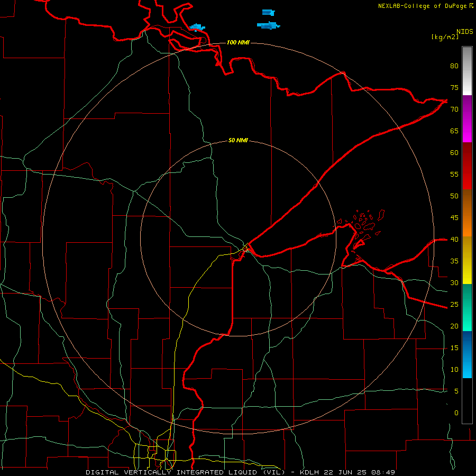Click the 70 value on the color scale
Image resolution: width=476 pixels, height=476 pixels.
(454, 109)
